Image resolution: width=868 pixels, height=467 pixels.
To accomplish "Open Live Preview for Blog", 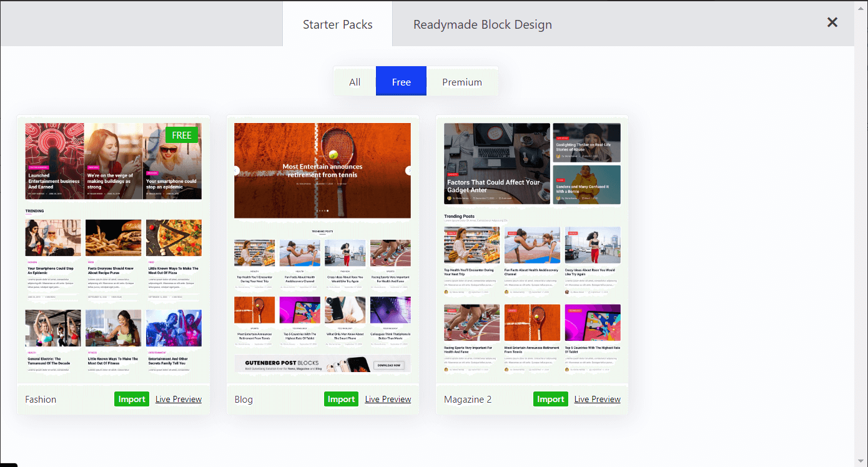I will [388, 399].
